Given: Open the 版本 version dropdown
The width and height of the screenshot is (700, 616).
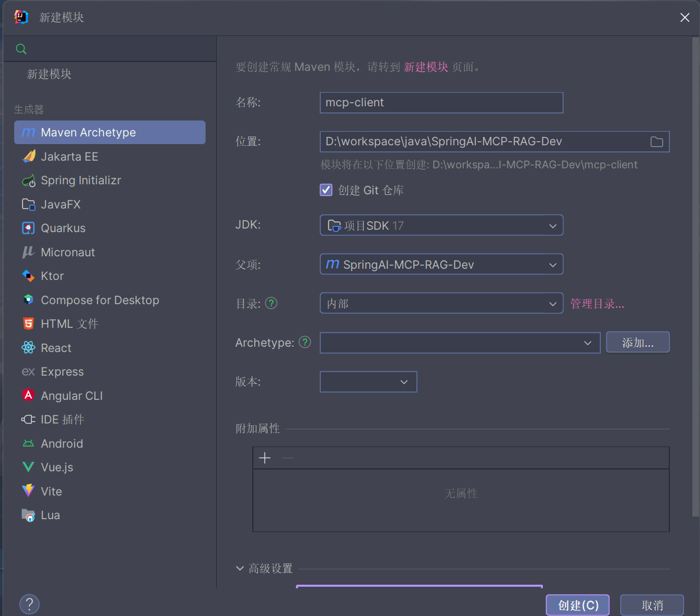Looking at the screenshot, I should [x=368, y=382].
